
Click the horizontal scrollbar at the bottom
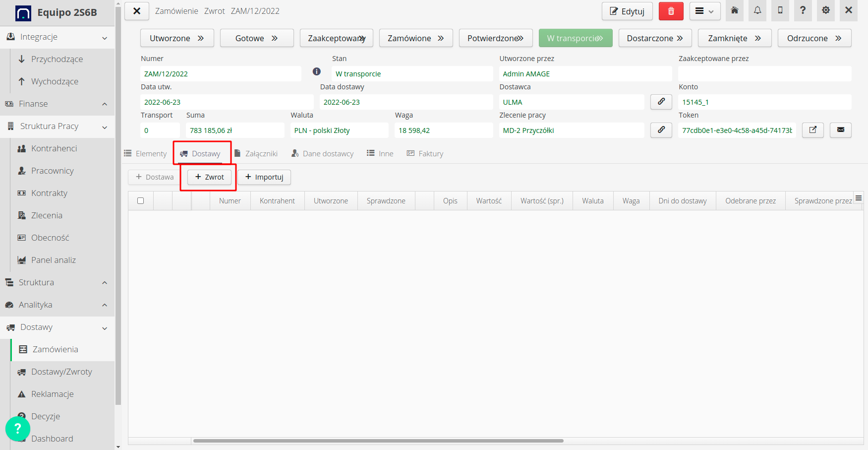click(x=379, y=441)
